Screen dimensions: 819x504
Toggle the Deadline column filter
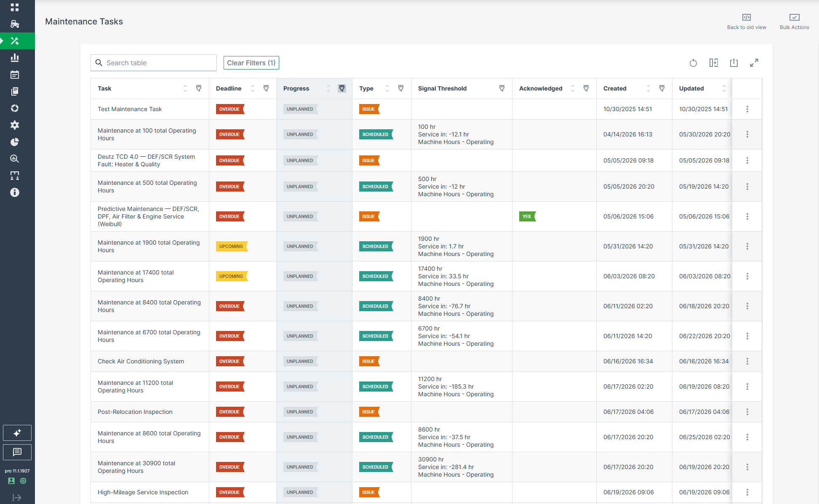[x=266, y=88]
